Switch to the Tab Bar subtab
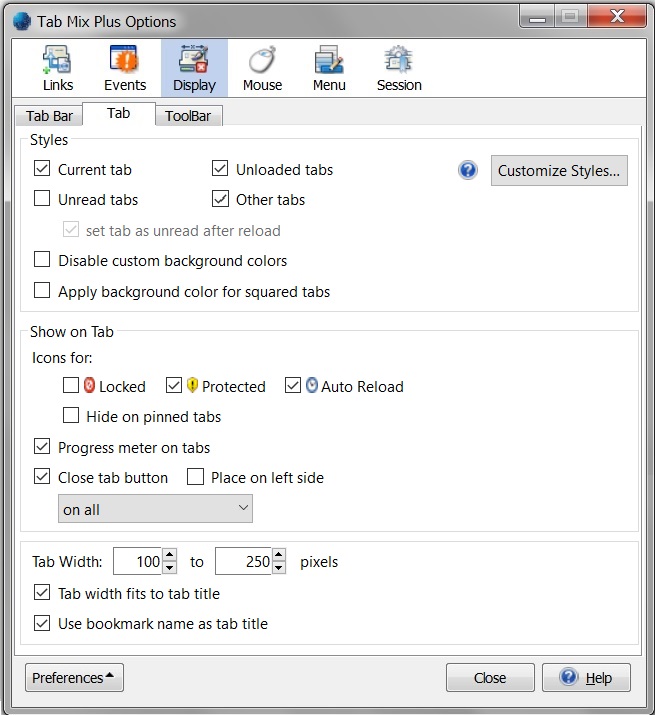Screen dimensions: 655x715 pyautogui.click(x=49, y=116)
